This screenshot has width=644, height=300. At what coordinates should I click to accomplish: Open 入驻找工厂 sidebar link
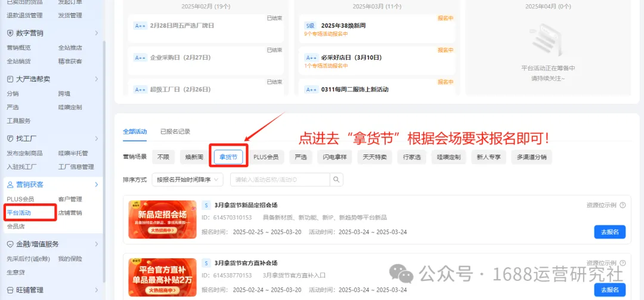tap(22, 167)
